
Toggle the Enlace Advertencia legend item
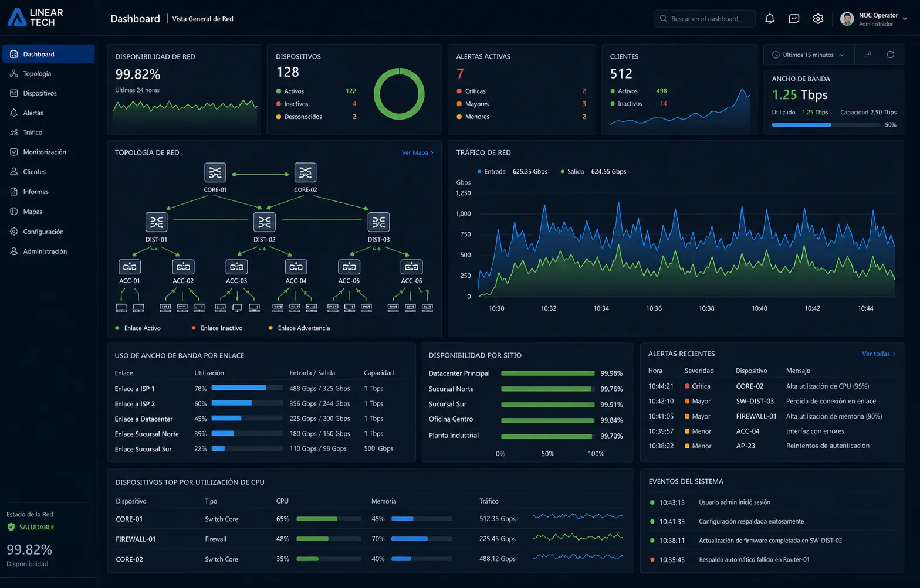click(x=299, y=328)
